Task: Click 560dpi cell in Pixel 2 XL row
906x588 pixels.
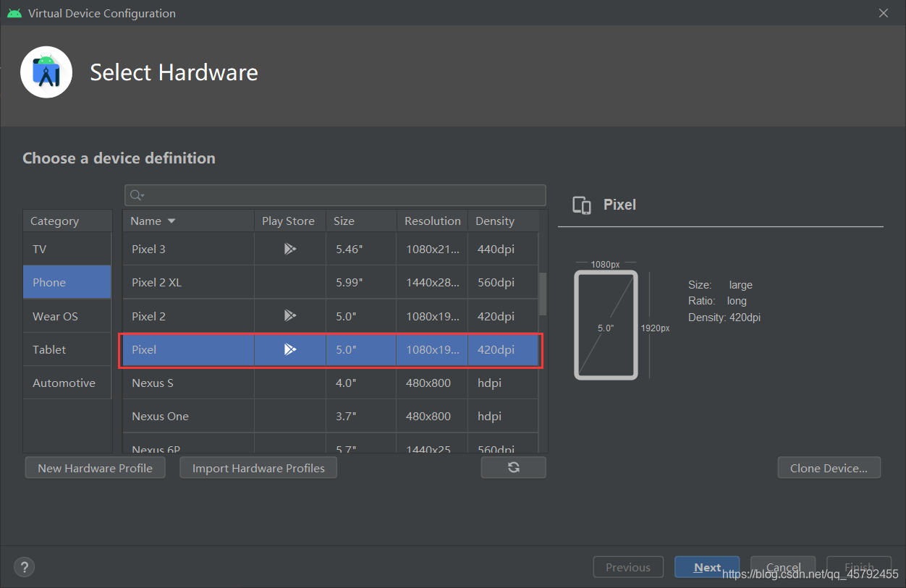Action: (503, 282)
